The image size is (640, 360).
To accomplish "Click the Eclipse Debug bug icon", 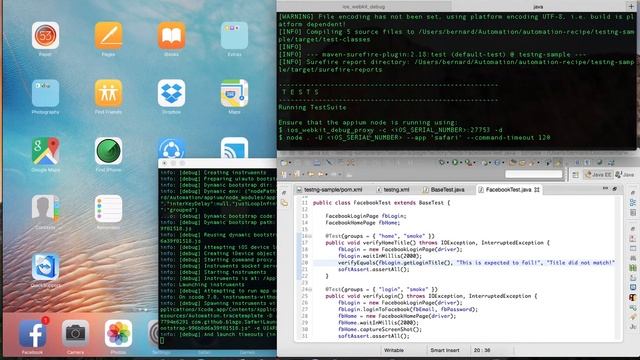I will pos(441,162).
